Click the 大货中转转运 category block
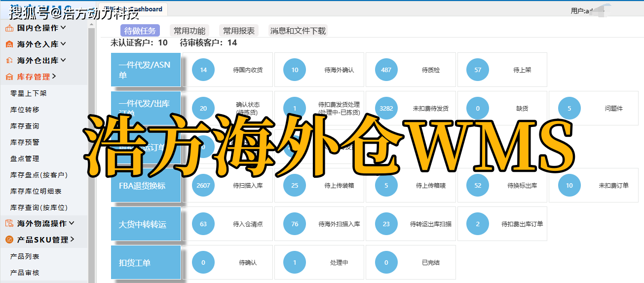The image size is (644, 283). pos(146,224)
